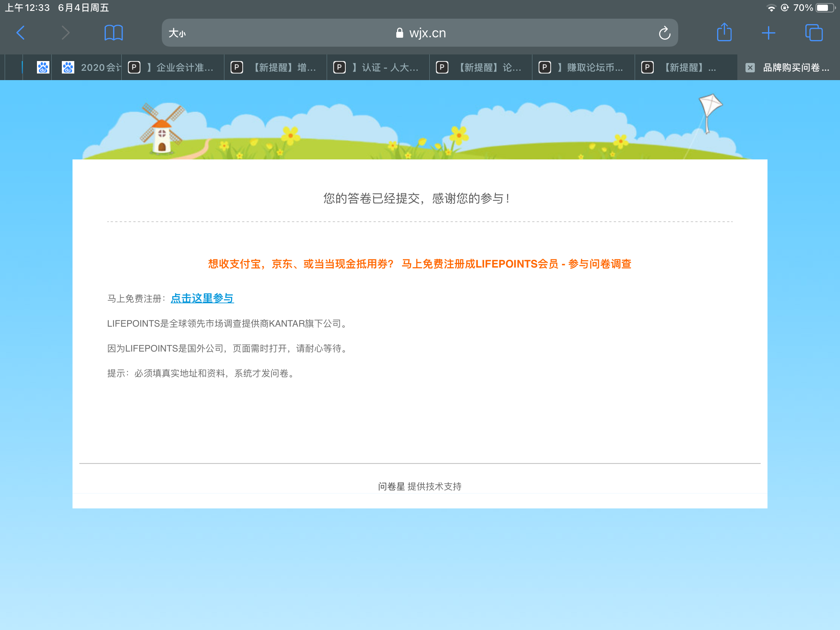Tap the first Baidu paw tab icon

point(43,68)
